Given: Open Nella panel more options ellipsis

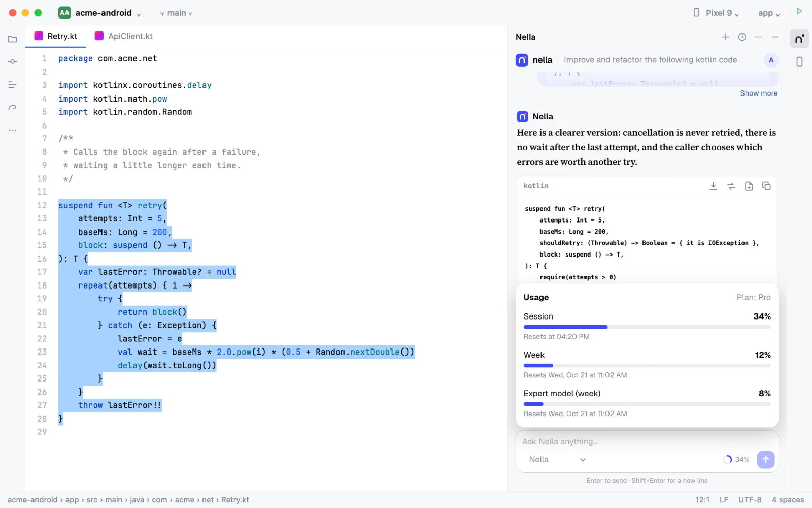Looking at the screenshot, I should tap(759, 37).
